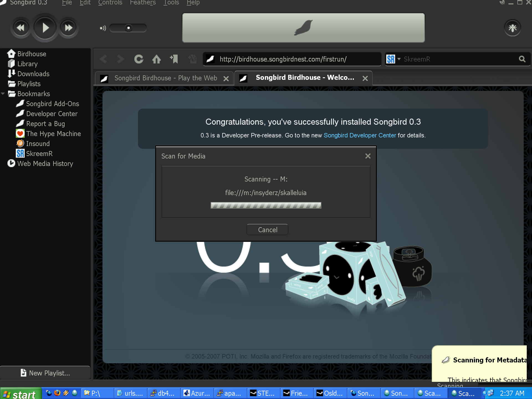Skip to the next track
Viewport: 532px width, 399px height.
pos(68,28)
